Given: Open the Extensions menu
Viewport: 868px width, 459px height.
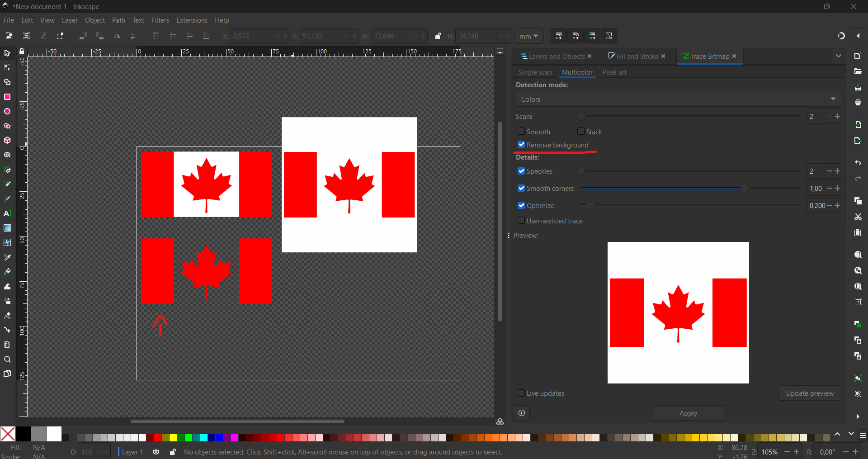Looking at the screenshot, I should click(192, 20).
